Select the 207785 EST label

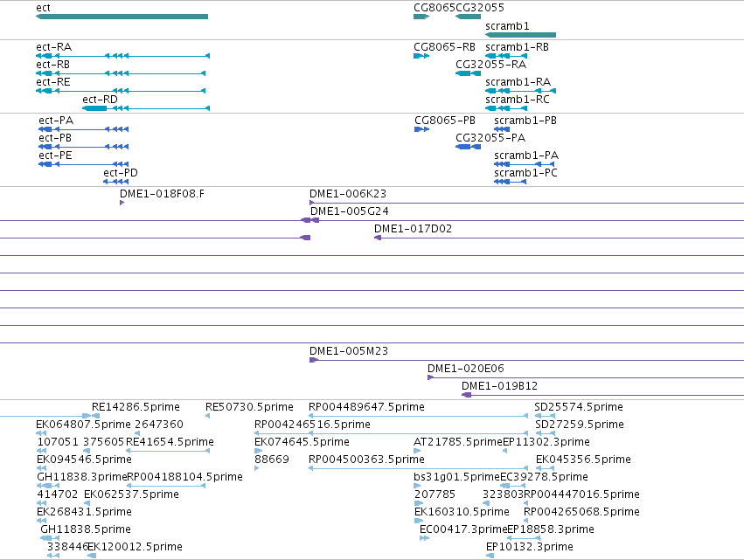click(x=435, y=495)
